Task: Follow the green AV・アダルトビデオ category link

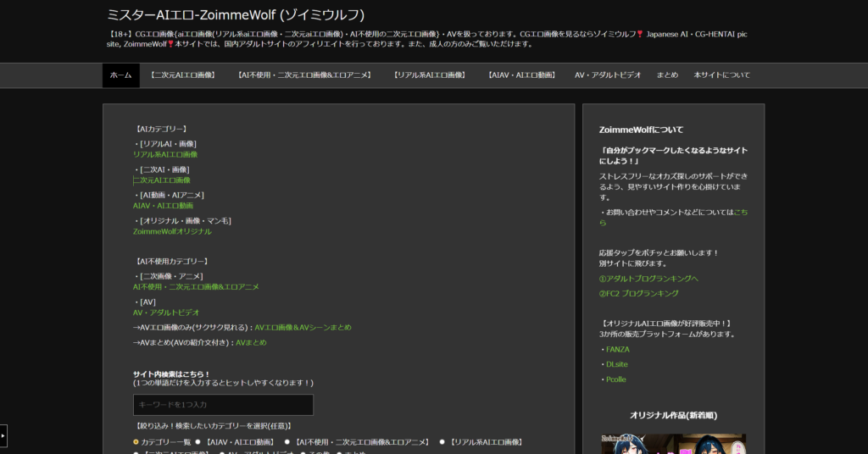Action: pos(166,313)
